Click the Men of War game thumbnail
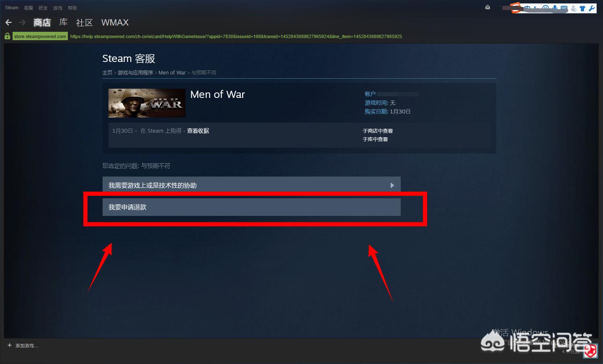The width and height of the screenshot is (603, 364). pyautogui.click(x=147, y=103)
